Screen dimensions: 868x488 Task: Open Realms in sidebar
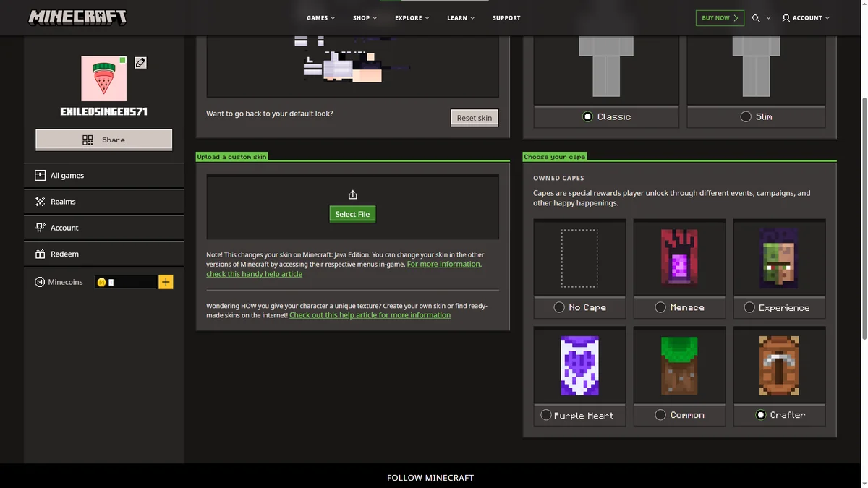coord(104,202)
